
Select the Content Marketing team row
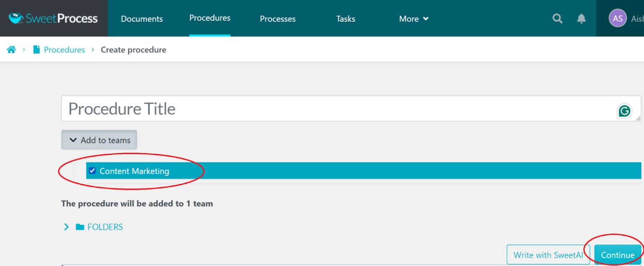(364, 171)
